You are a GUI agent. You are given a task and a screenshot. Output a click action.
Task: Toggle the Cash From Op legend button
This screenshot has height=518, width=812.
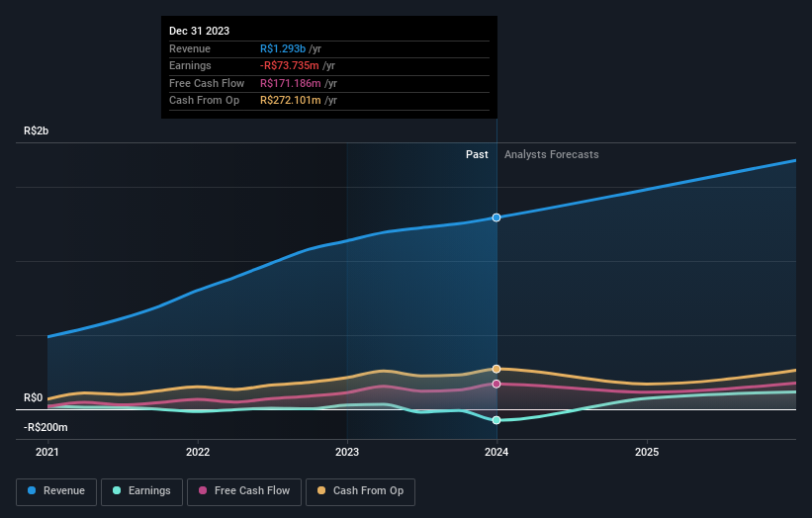360,491
